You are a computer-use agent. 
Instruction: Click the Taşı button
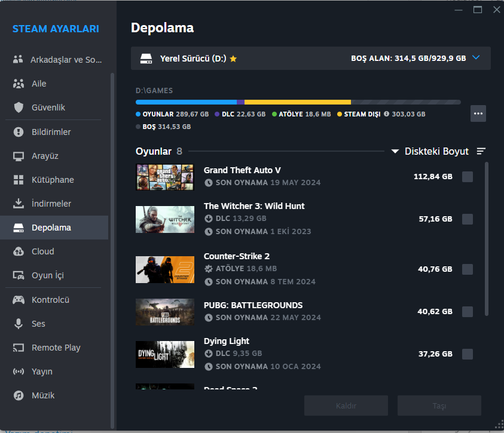pyautogui.click(x=439, y=406)
